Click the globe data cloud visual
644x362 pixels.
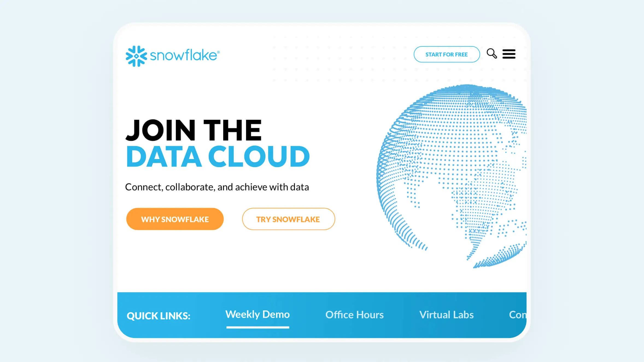click(x=451, y=177)
